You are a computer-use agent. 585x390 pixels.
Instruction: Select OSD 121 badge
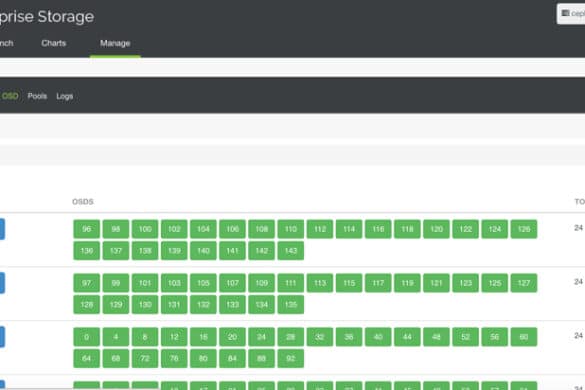pyautogui.click(x=436, y=283)
